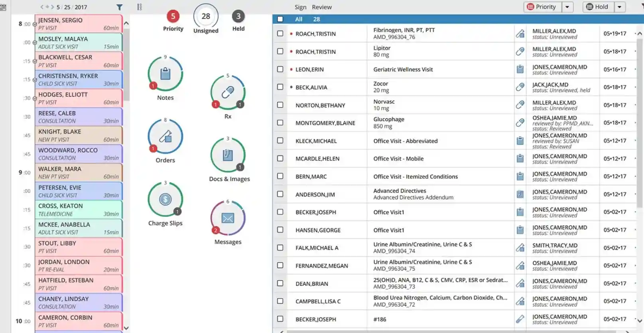Open the Messages envelope circle icon
The height and width of the screenshot is (333, 644).
click(x=228, y=218)
